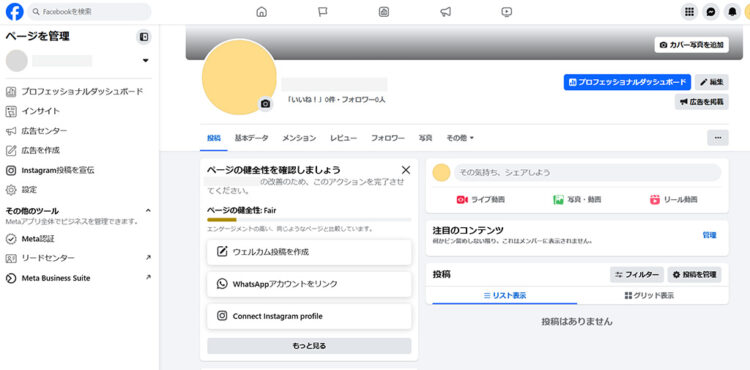Switch to the メンション tab
The image size is (750, 370).
(x=298, y=138)
